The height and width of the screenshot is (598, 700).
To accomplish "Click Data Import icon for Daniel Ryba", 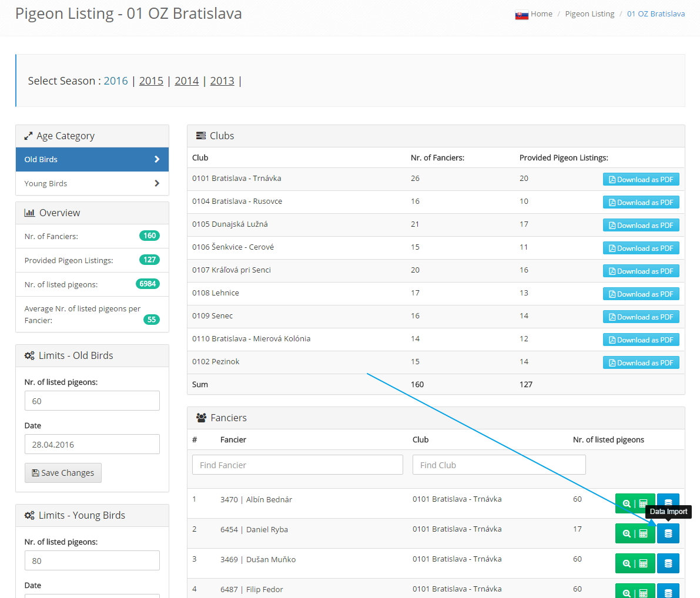I will 668,533.
